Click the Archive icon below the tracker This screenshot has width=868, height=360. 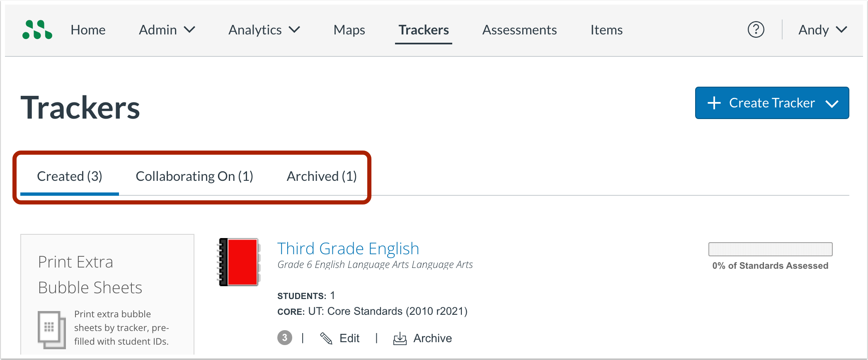tap(399, 338)
